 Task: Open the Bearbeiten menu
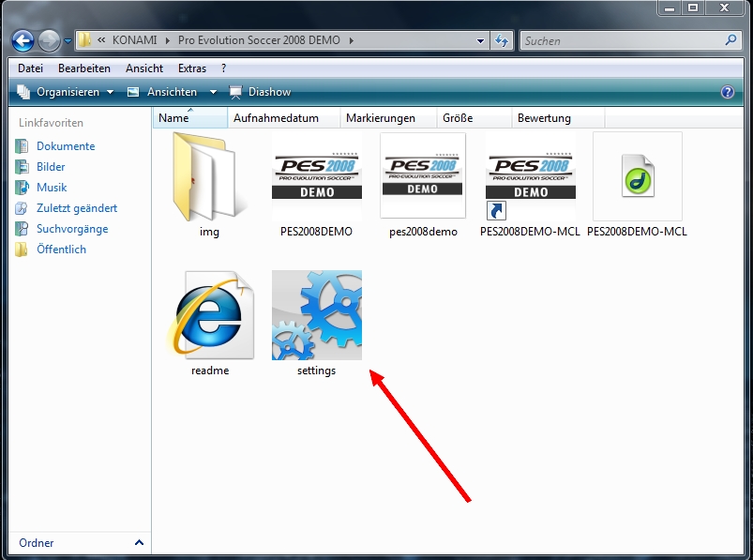tap(84, 68)
